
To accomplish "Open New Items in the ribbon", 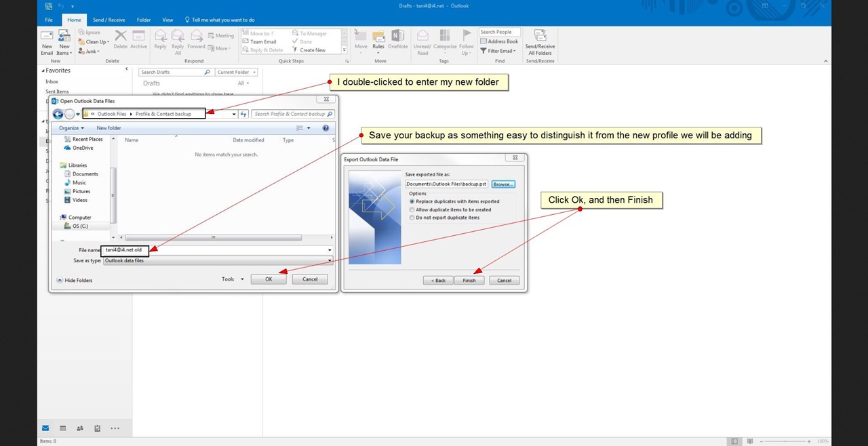I will click(64, 42).
